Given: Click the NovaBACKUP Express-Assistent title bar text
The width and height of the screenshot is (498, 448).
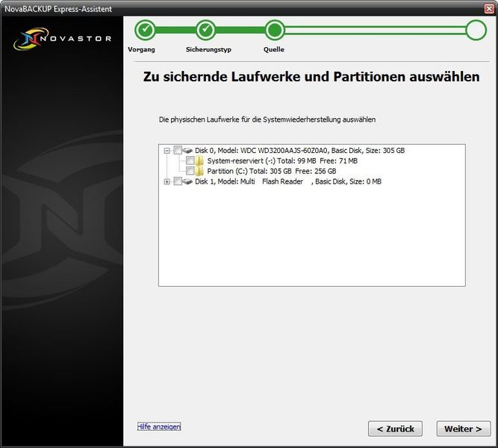Looking at the screenshot, I should (x=58, y=9).
